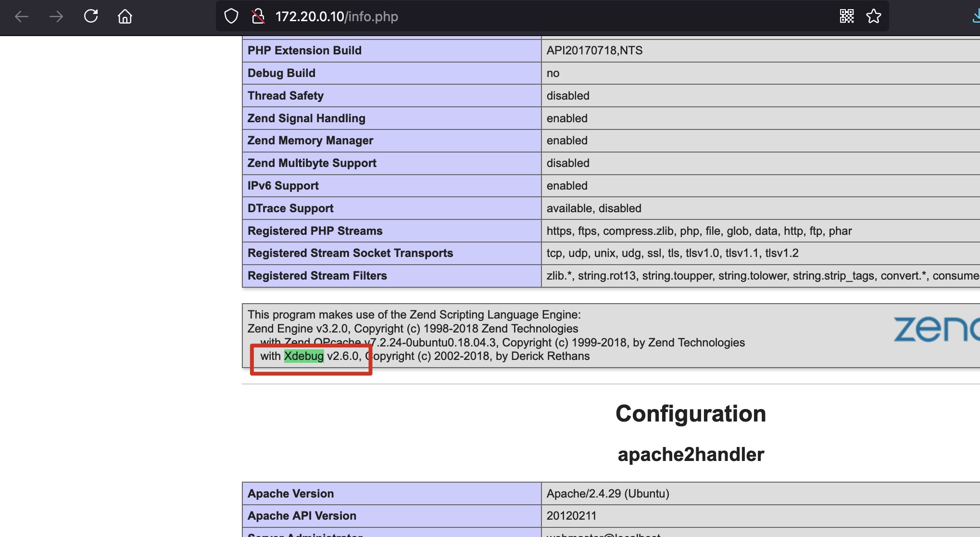Click the Zend logo image
Image resolution: width=980 pixels, height=537 pixels.
tap(935, 329)
